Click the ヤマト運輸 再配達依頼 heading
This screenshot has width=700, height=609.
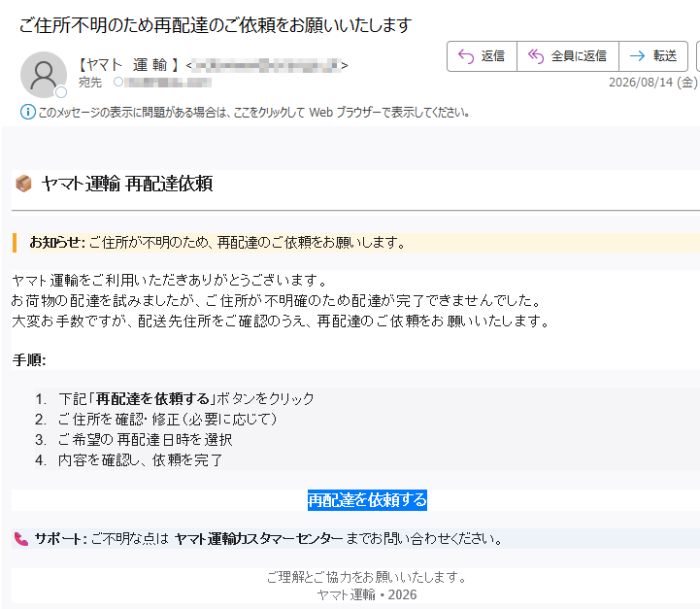pos(127,184)
